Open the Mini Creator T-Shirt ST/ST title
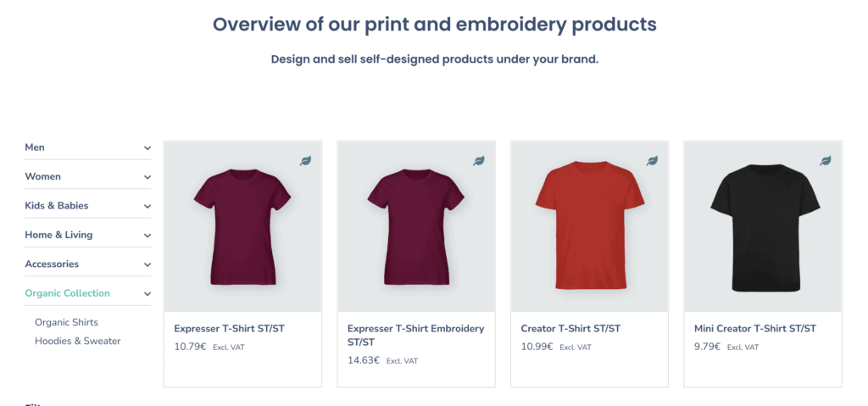This screenshot has width=868, height=406. tap(755, 329)
